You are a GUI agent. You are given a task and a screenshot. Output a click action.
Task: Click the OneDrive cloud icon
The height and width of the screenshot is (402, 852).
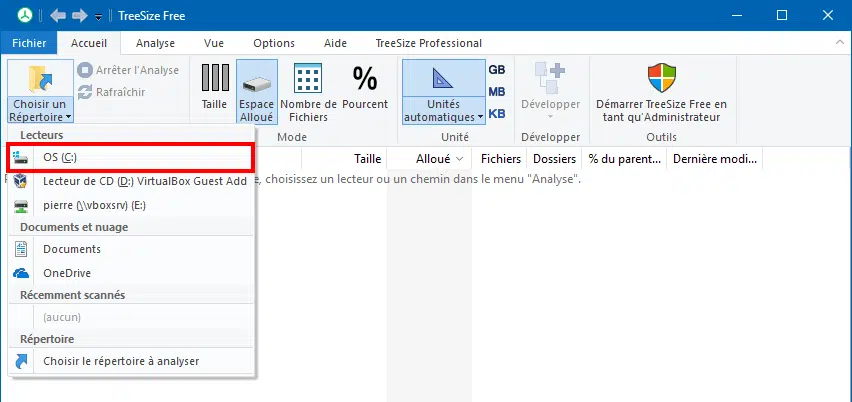tap(21, 273)
